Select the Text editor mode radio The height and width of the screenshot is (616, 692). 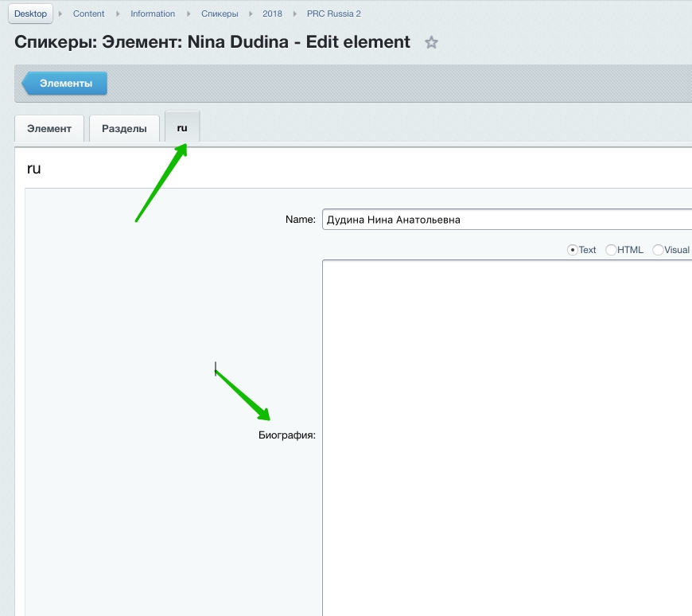point(572,250)
